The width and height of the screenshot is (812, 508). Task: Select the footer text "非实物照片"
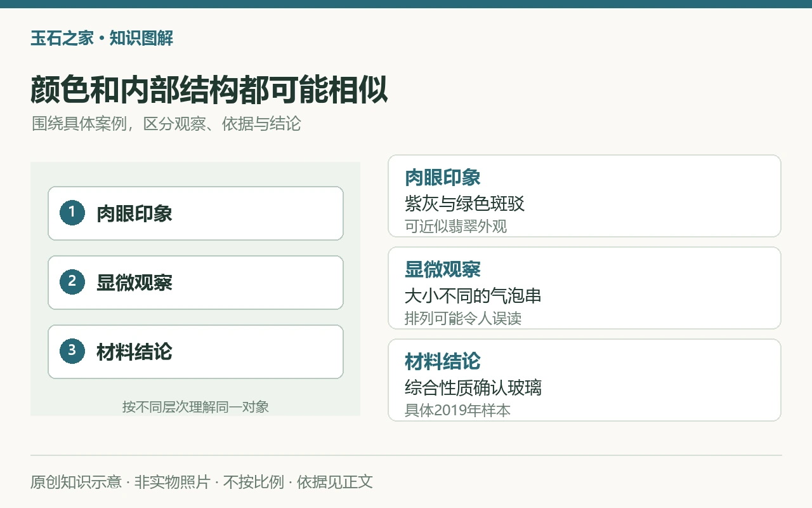coord(172,482)
